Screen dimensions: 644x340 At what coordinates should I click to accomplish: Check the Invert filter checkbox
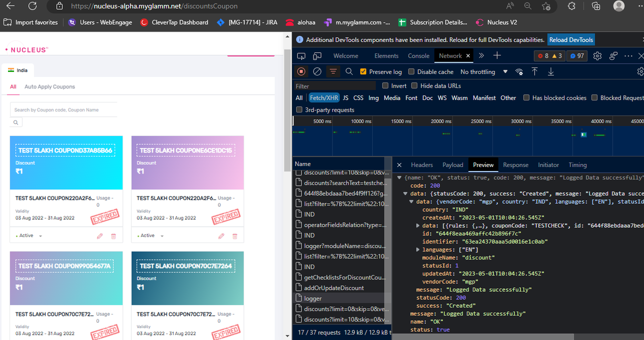(x=385, y=86)
